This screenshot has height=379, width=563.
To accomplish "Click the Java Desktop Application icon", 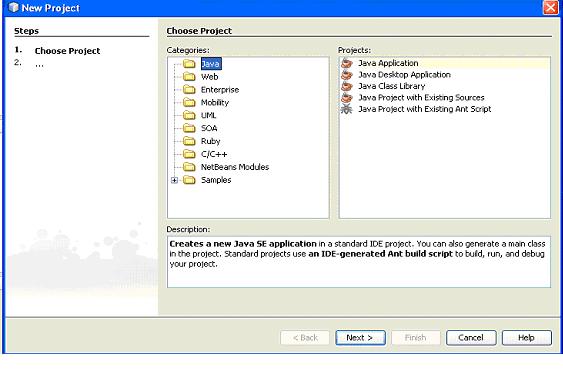I will tap(347, 75).
